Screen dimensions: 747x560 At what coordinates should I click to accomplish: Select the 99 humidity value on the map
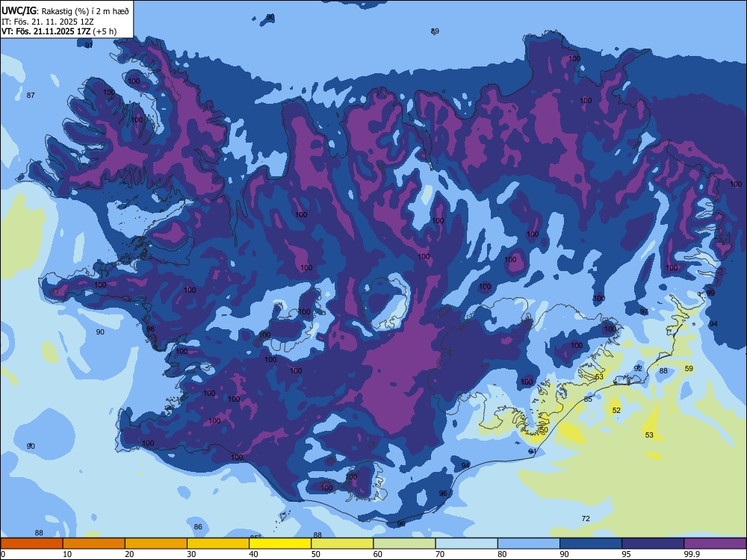point(711,293)
